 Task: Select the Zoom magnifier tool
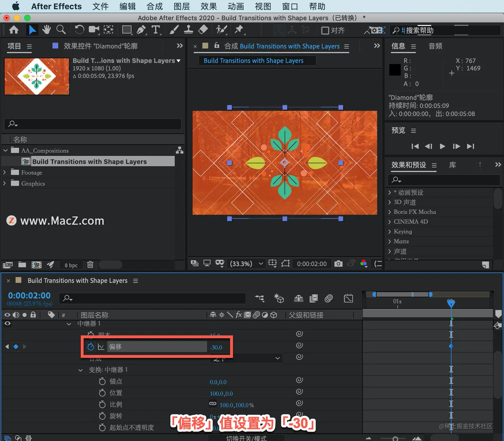[x=61, y=30]
